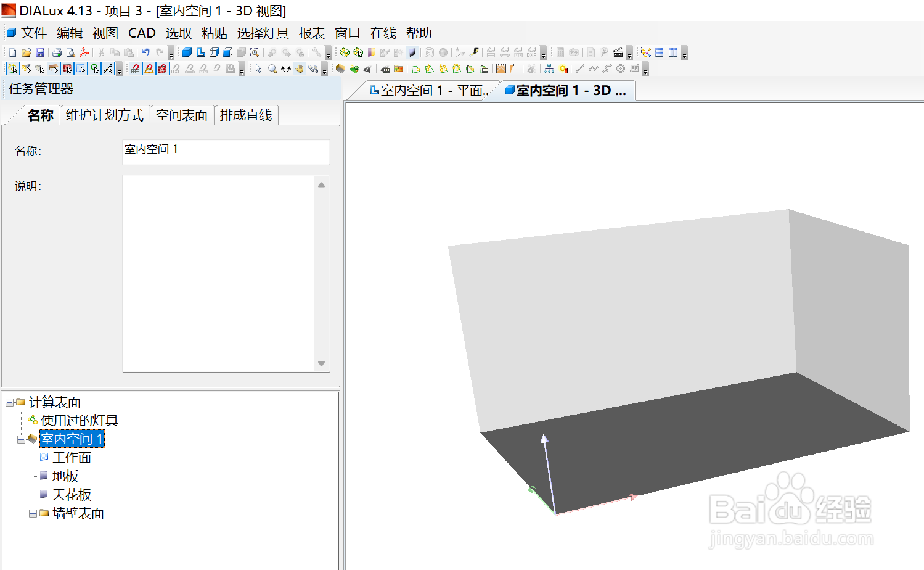The width and height of the screenshot is (924, 570).
Task: Open the solid blue cube 3D view icon
Action: click(x=187, y=52)
